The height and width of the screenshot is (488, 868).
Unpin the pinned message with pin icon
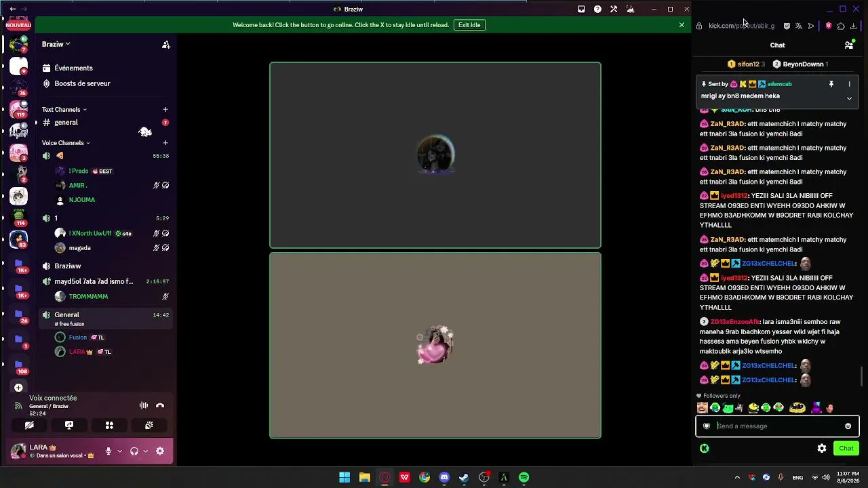831,84
